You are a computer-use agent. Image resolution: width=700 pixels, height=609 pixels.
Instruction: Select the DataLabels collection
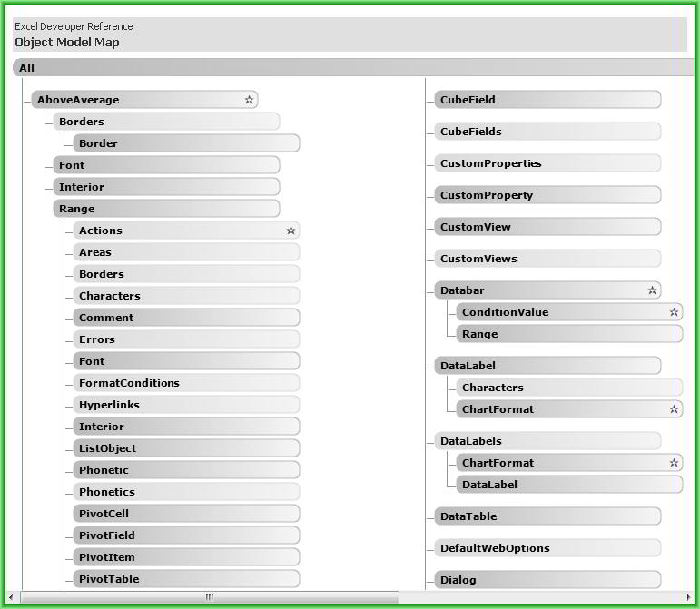[547, 441]
